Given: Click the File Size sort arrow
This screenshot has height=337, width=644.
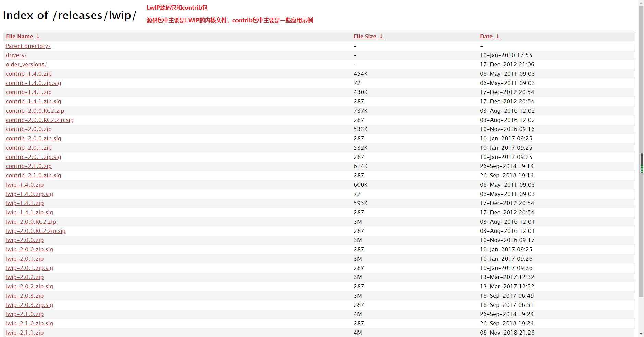Looking at the screenshot, I should [381, 36].
